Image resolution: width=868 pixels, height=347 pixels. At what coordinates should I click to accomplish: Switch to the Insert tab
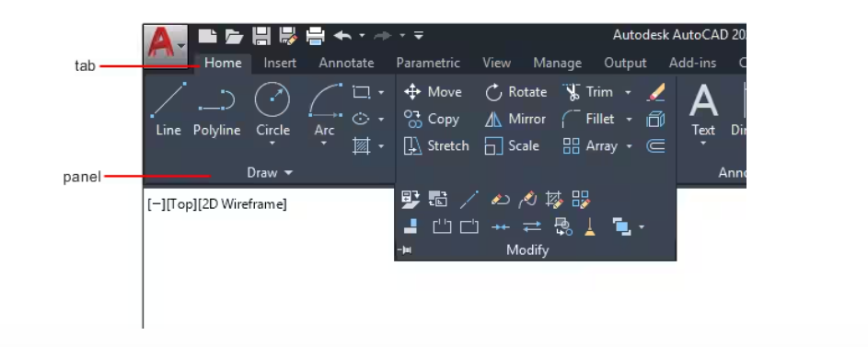click(x=280, y=64)
